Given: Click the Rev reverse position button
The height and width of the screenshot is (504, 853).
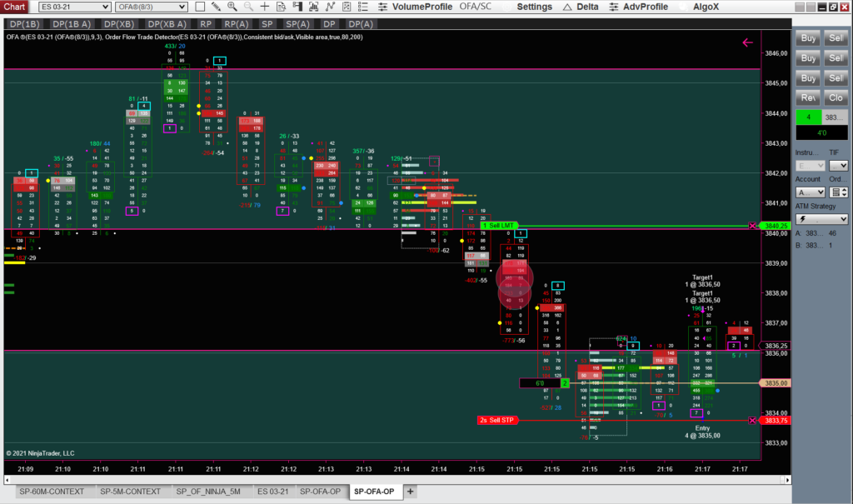Looking at the screenshot, I should 808,98.
